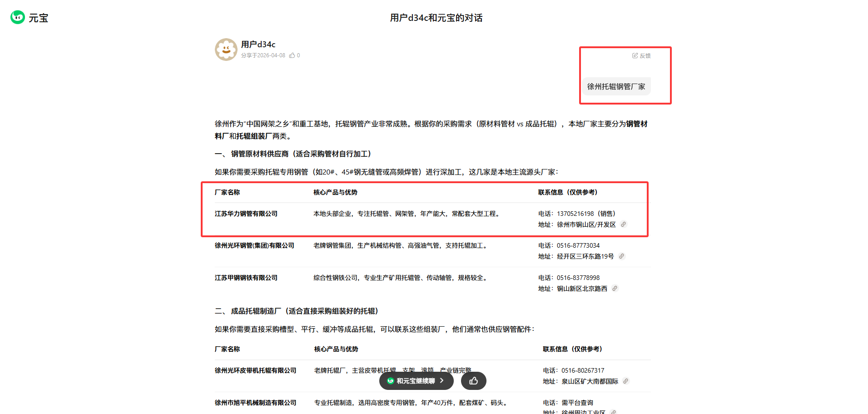The height and width of the screenshot is (414, 868).
Task: Click the intro paragraph starting 徐州作为
Action: [x=432, y=130]
